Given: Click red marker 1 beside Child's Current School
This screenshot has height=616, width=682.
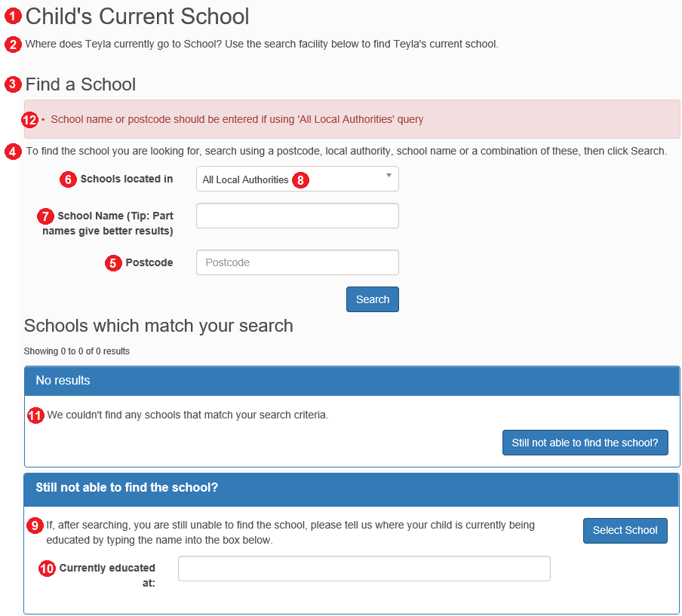Looking at the screenshot, I should tap(13, 17).
